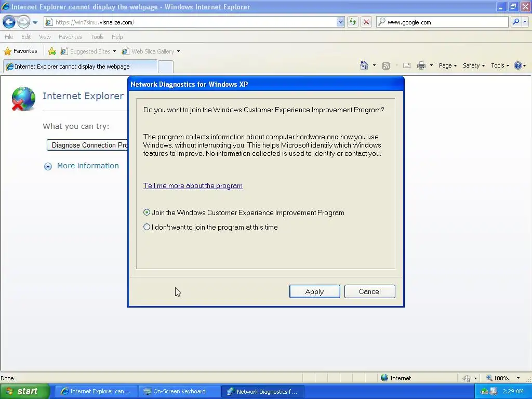Screen dimensions: 532x399
Task: Open the Favorites star button
Action: pyautogui.click(x=20, y=51)
